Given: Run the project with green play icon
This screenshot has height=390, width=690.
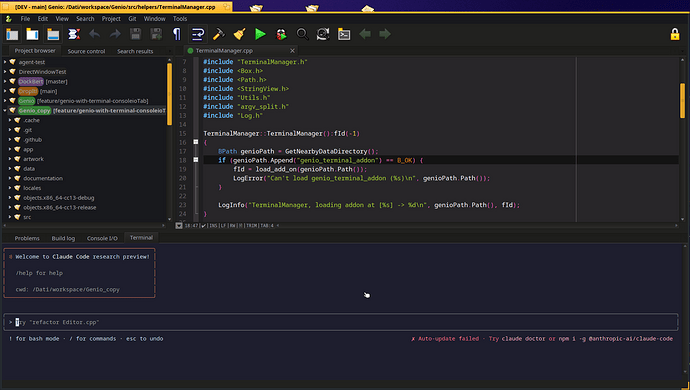Looking at the screenshot, I should [260, 34].
